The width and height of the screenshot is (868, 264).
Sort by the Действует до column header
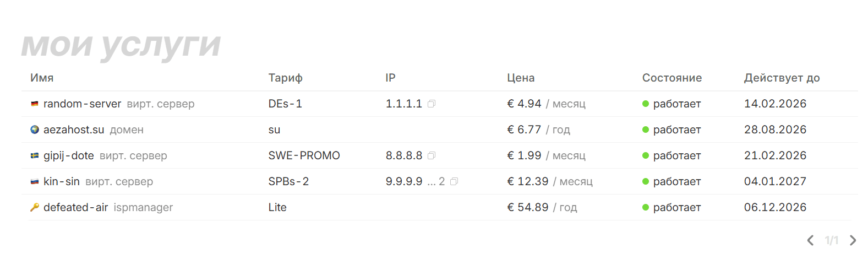point(782,78)
